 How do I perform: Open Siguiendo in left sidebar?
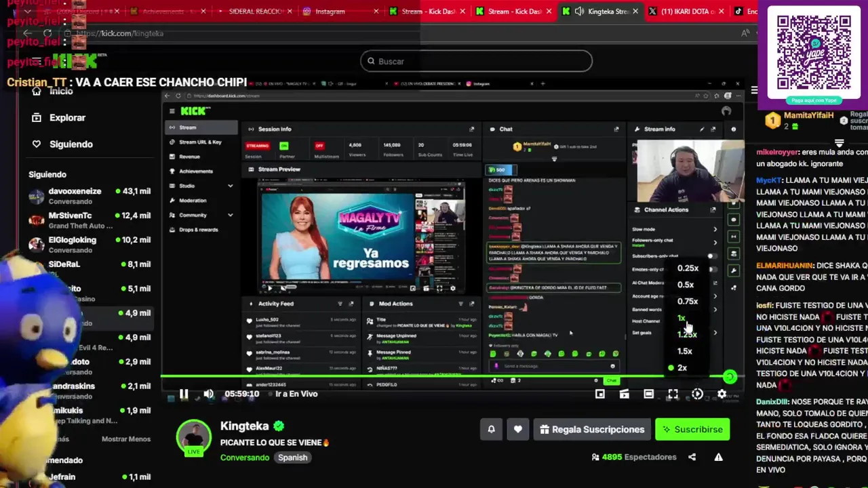pos(71,144)
